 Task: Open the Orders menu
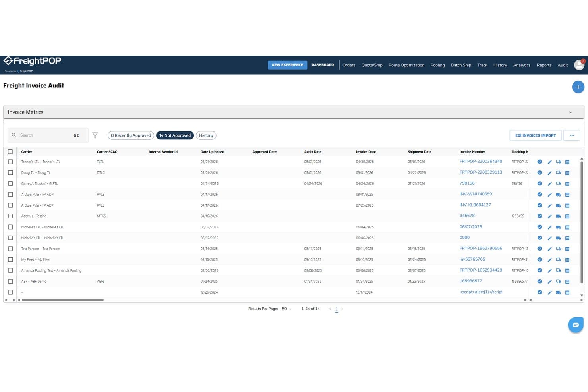pos(349,65)
